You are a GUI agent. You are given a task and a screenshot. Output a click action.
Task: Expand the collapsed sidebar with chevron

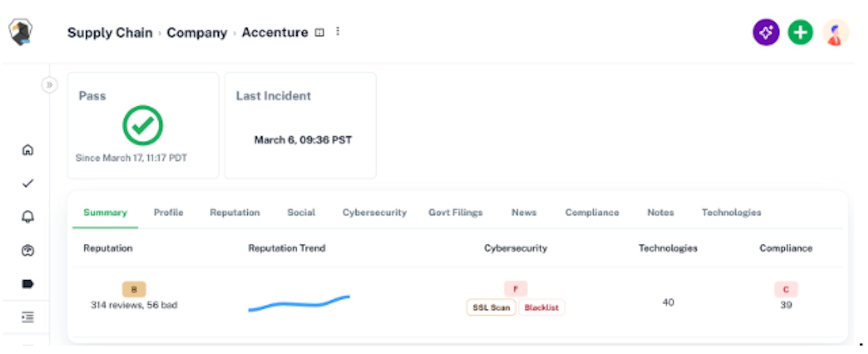(49, 85)
